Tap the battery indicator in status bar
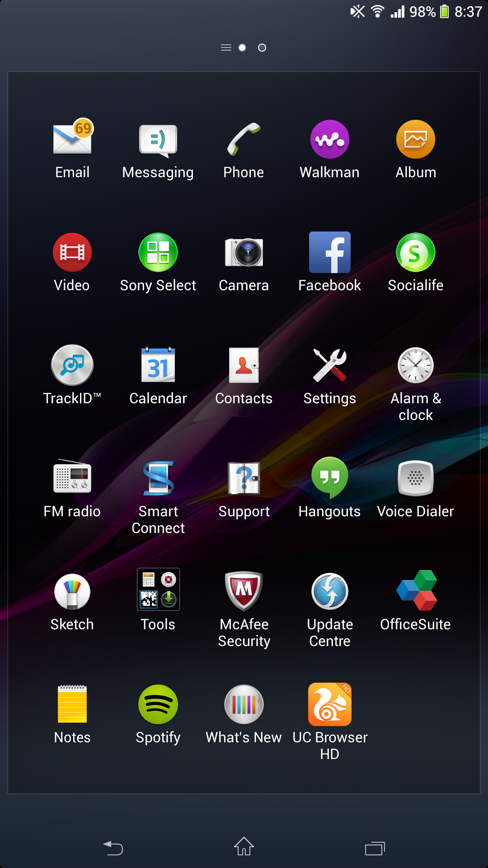 pos(445,11)
